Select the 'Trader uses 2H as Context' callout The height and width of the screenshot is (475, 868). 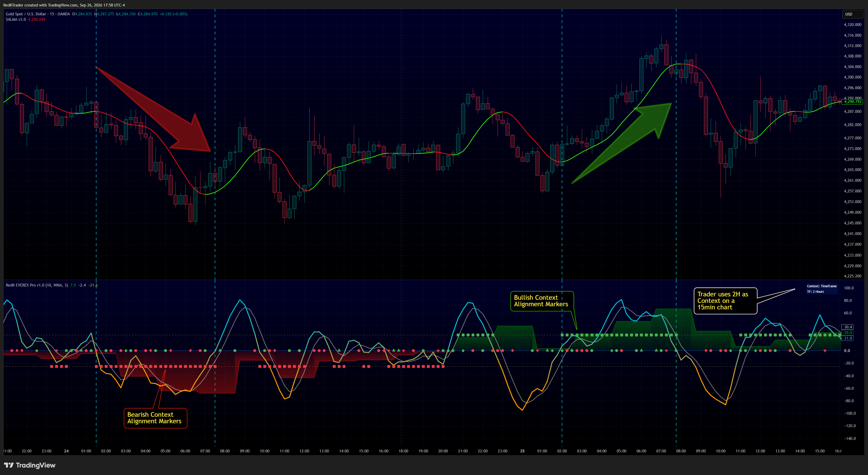tap(725, 301)
